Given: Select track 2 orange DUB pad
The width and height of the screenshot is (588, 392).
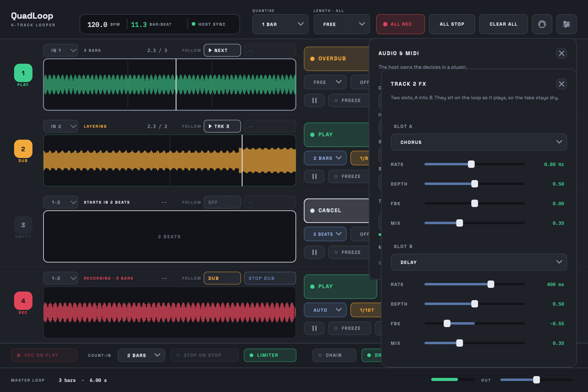Looking at the screenshot, I should click(x=23, y=149).
